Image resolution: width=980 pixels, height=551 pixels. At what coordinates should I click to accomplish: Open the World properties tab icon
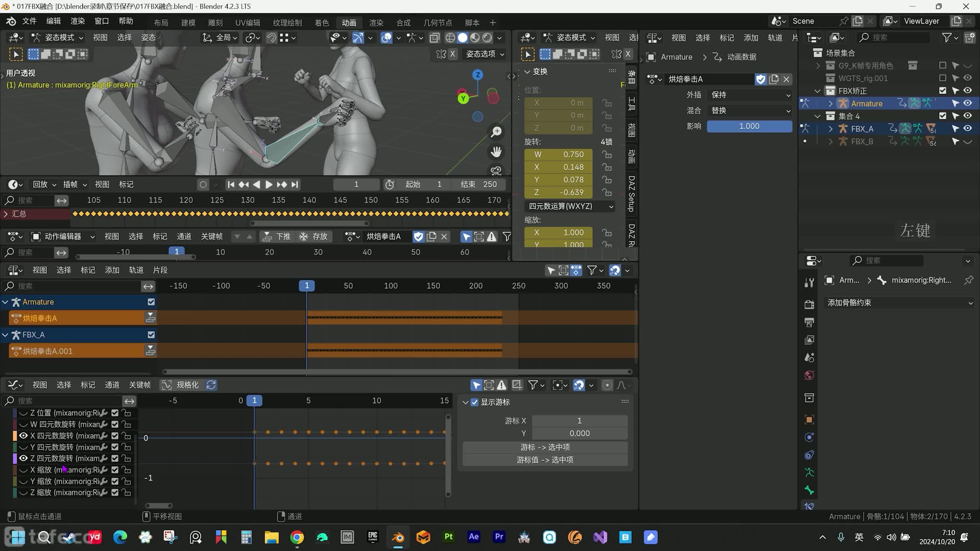pyautogui.click(x=809, y=375)
